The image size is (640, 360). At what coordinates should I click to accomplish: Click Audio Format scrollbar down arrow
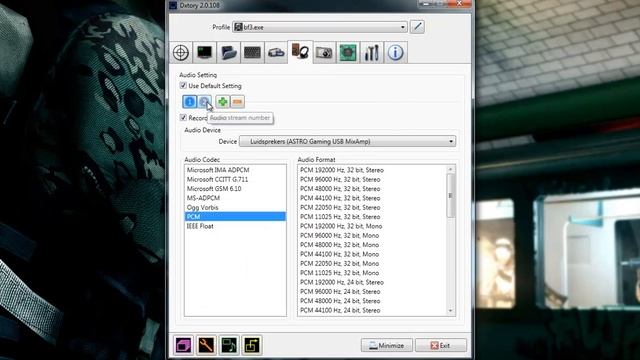[451, 311]
